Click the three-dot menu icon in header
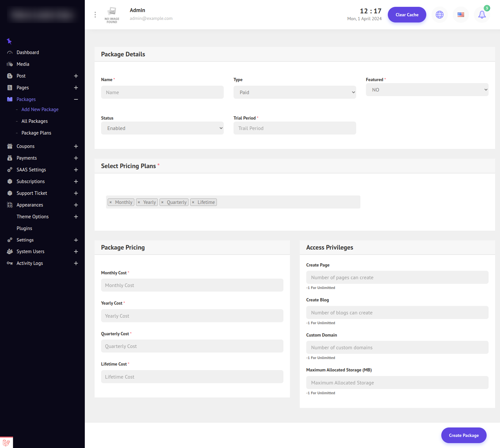This screenshot has height=448, width=500. coord(95,15)
